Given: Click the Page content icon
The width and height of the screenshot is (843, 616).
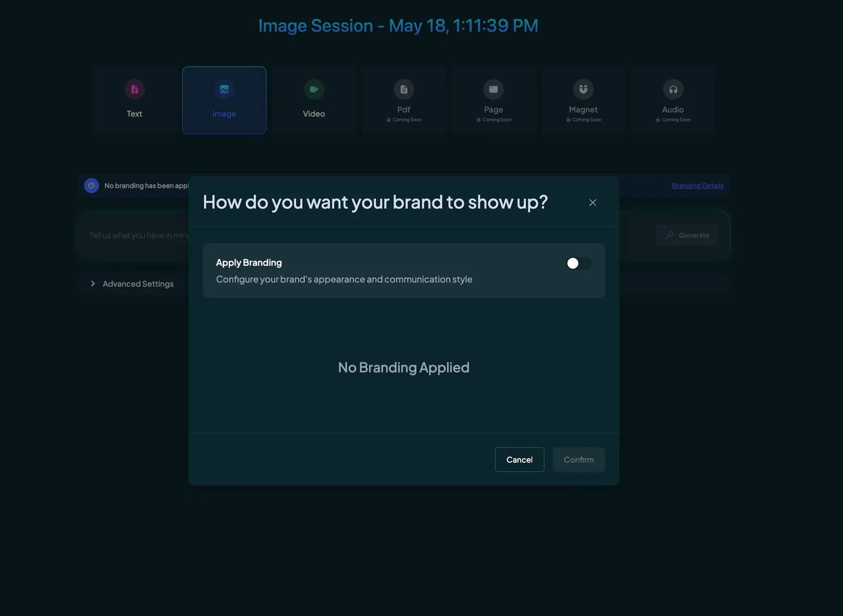Looking at the screenshot, I should tap(493, 90).
